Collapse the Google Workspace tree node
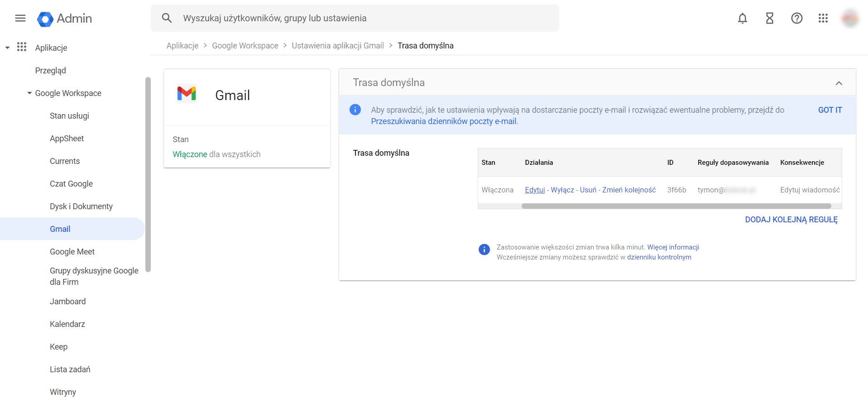Viewport: 868px width, 403px height. point(29,93)
